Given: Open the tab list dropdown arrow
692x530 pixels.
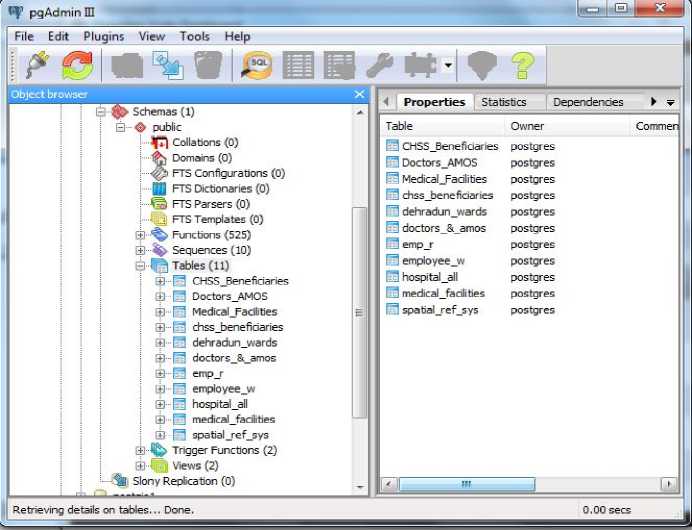Looking at the screenshot, I should [x=670, y=103].
